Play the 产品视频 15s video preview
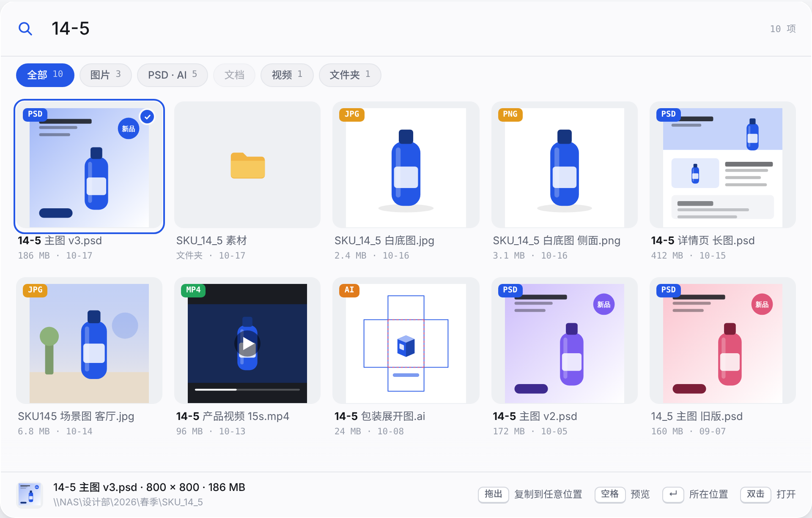 [x=247, y=344]
